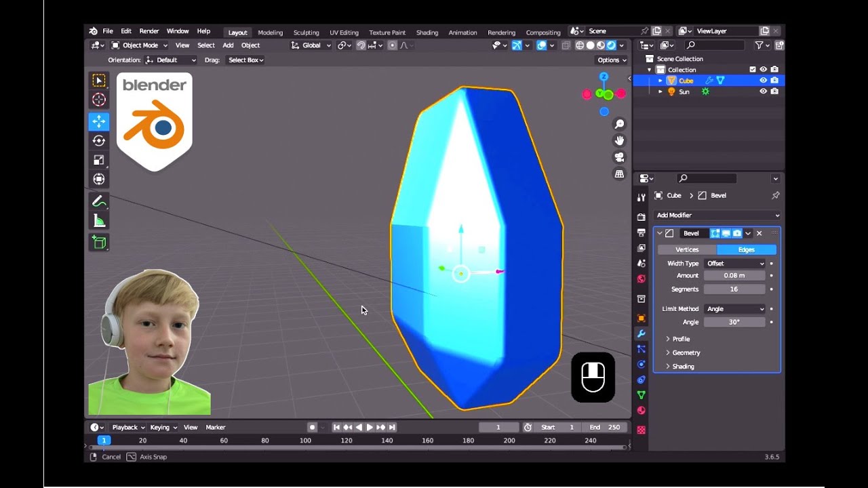Open the Global transform orientation dropdown

tap(311, 45)
